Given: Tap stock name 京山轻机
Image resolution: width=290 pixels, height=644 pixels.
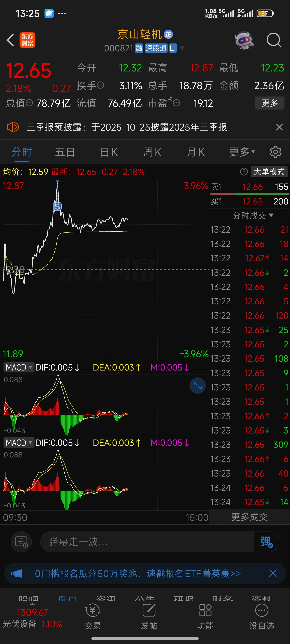Looking at the screenshot, I should 140,34.
